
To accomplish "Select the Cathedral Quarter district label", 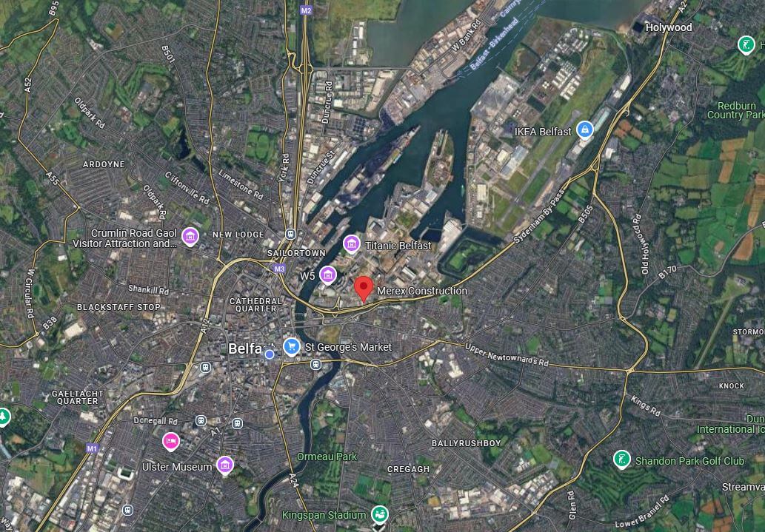I will coord(255,305).
